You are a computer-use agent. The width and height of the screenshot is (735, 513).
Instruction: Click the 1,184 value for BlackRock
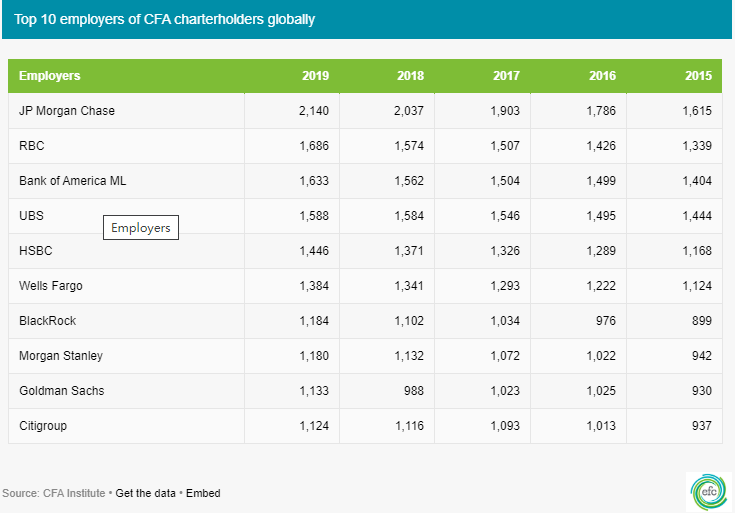(x=314, y=321)
